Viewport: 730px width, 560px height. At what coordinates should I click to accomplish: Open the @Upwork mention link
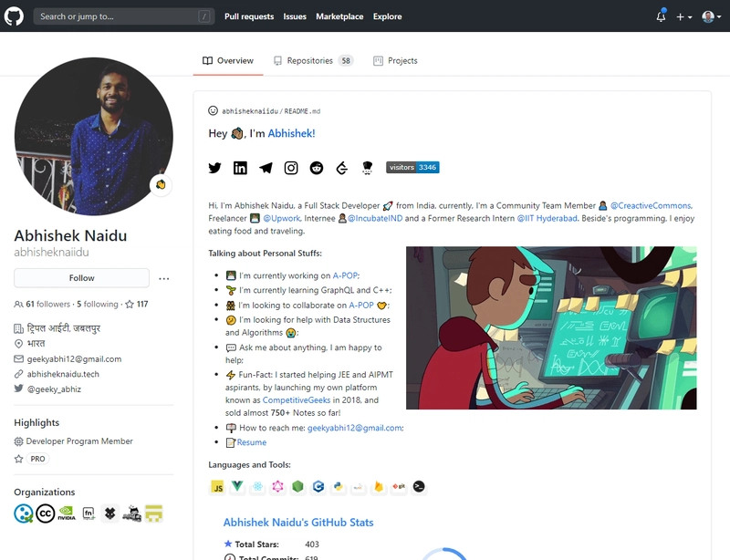point(282,218)
